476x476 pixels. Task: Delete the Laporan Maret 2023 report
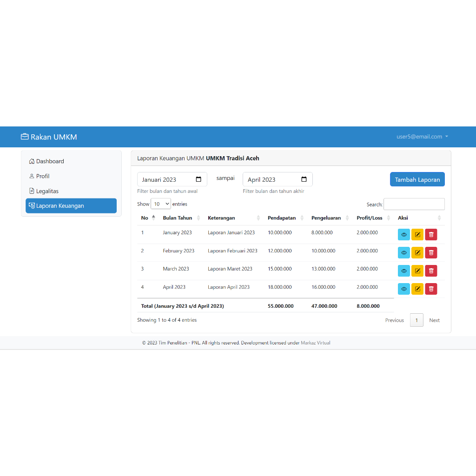[431, 271]
